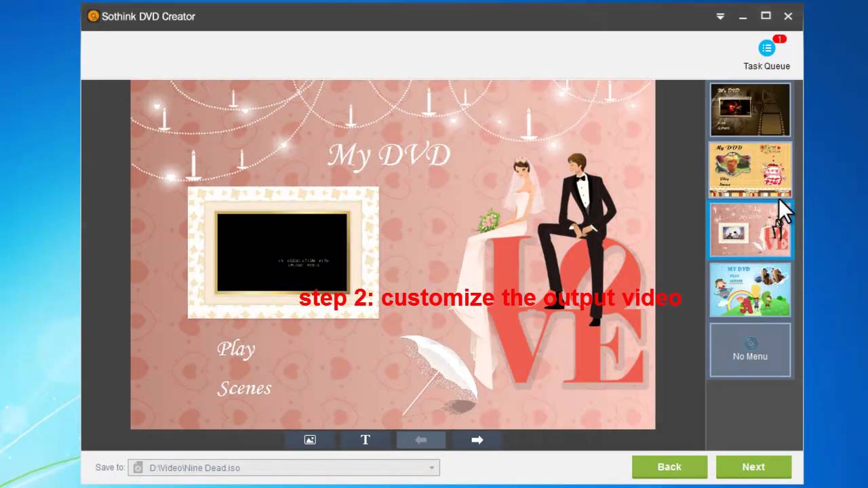Click the Next button
The width and height of the screenshot is (868, 488).
click(753, 467)
